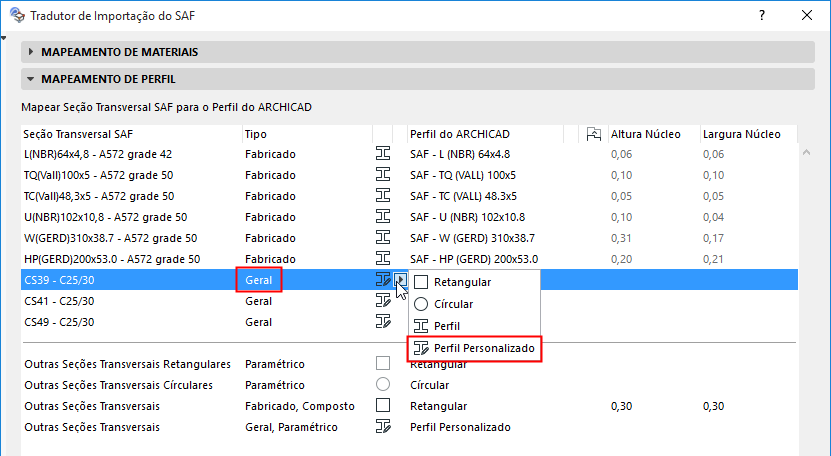Click the custom profile icon in the Geral, Paramétrico row
This screenshot has height=456, width=831.
382,427
